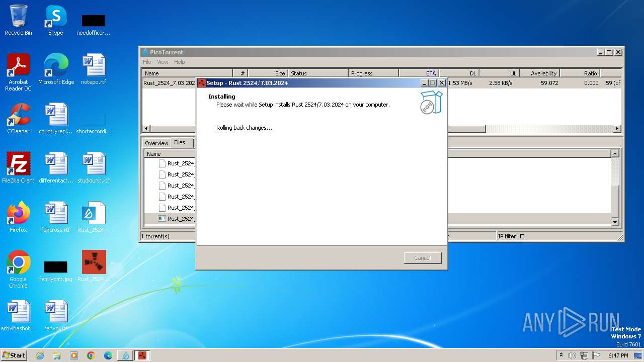Open the Skype desktop shortcut
This screenshot has width=644, height=362.
[55, 20]
